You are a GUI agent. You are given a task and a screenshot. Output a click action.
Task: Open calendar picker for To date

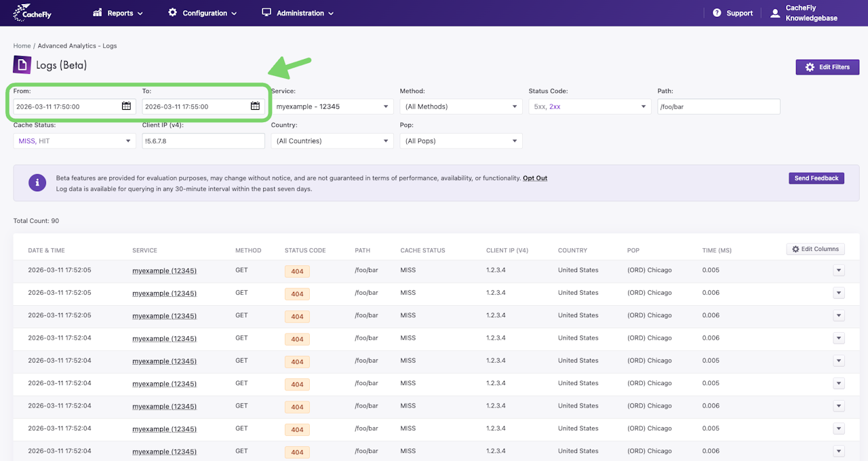point(255,106)
